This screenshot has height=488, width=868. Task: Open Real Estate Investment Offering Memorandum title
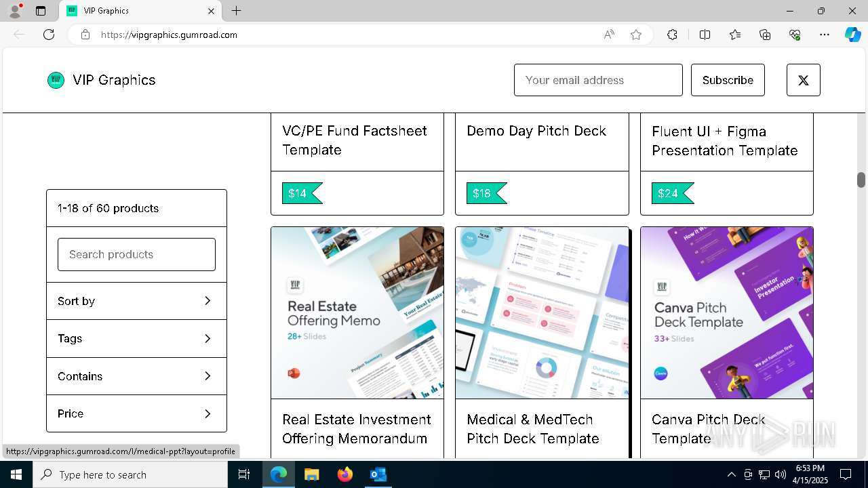coord(357,429)
